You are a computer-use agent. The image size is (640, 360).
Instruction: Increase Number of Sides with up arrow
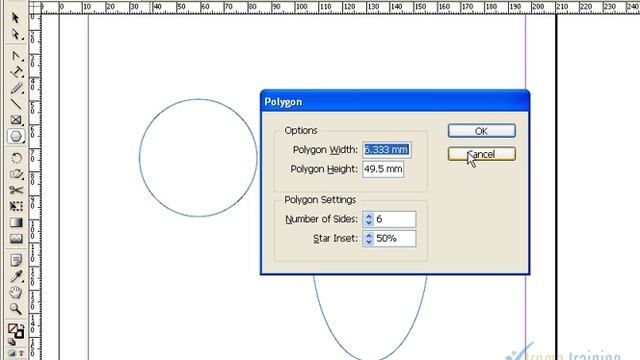click(x=369, y=216)
